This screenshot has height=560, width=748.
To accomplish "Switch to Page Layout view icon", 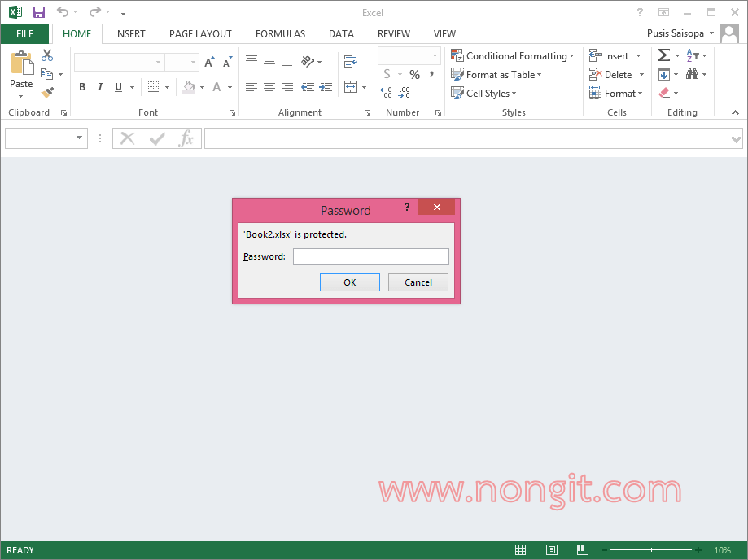I will tap(552, 550).
